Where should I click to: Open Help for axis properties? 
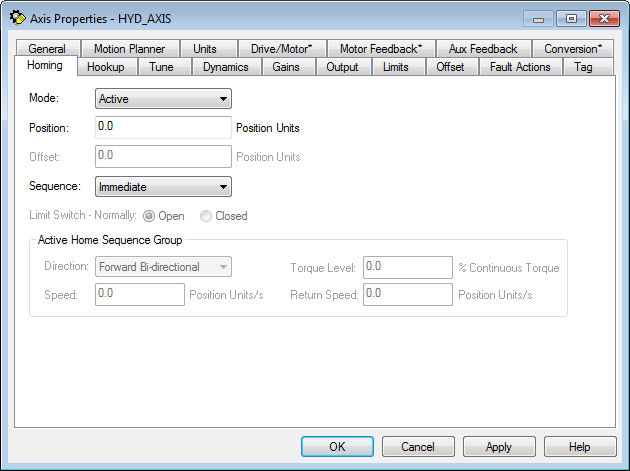pos(580,447)
